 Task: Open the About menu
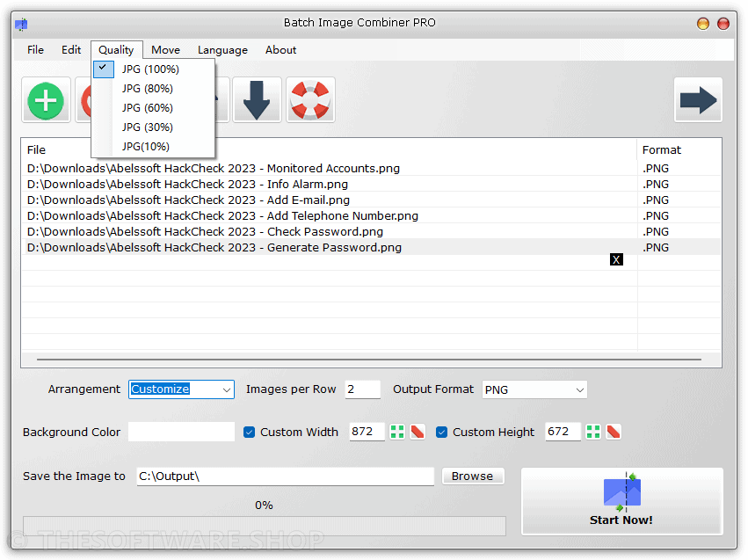(x=281, y=49)
